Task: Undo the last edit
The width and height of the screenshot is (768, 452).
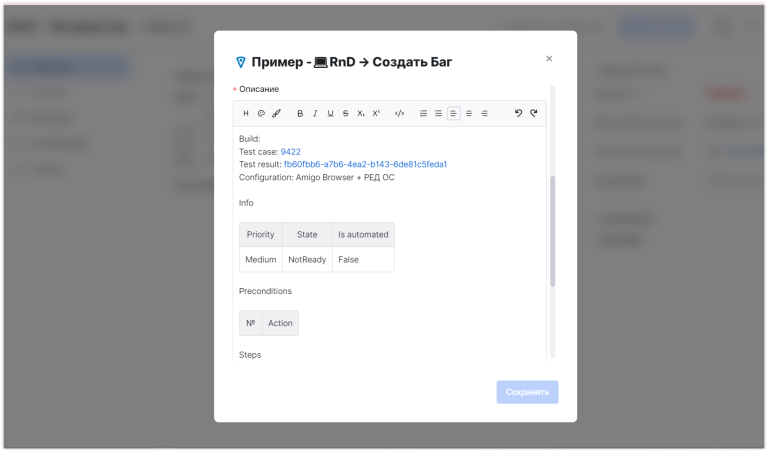Action: point(518,114)
